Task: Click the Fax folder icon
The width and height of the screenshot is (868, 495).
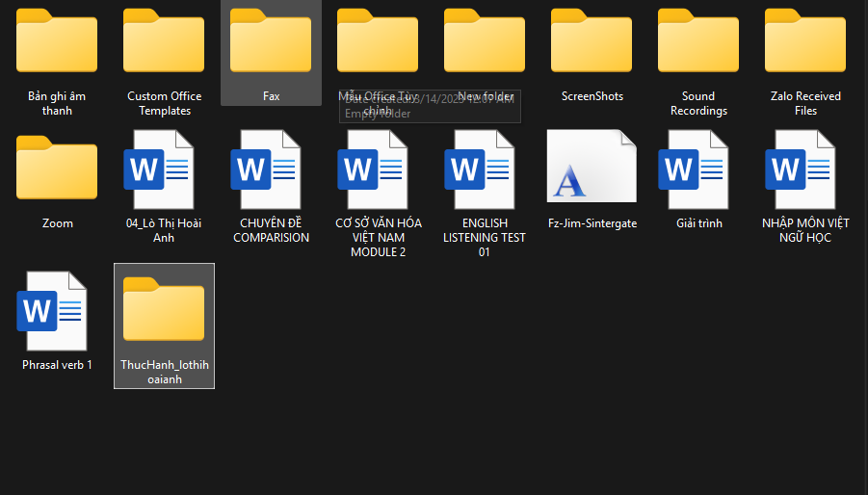Action: pyautogui.click(x=271, y=40)
